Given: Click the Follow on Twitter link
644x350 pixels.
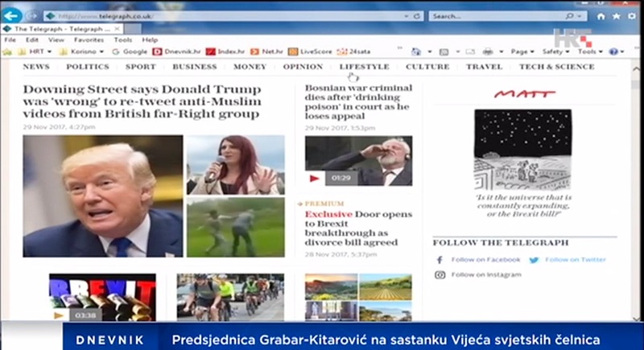Looking at the screenshot, I should (576, 260).
